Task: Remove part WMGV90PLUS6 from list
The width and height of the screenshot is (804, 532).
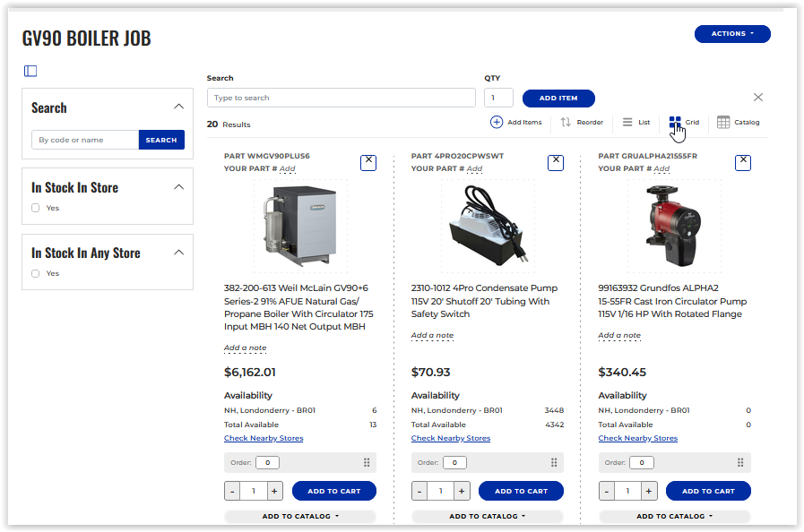Action: pos(368,162)
